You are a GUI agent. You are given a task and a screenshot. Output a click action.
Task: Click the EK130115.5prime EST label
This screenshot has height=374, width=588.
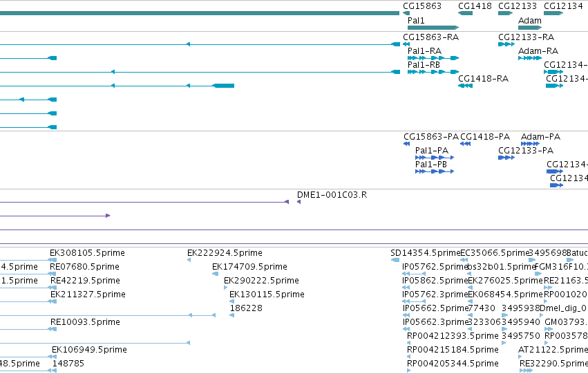click(x=267, y=295)
